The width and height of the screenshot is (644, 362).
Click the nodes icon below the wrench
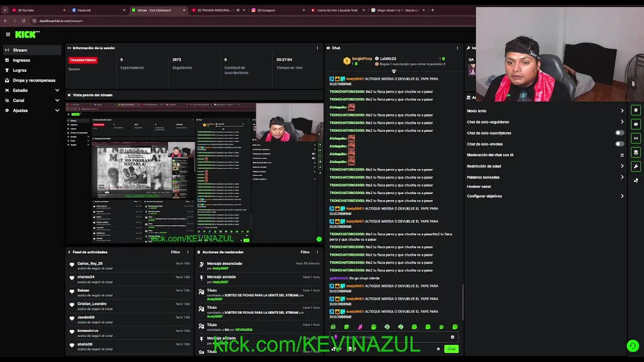[636, 180]
